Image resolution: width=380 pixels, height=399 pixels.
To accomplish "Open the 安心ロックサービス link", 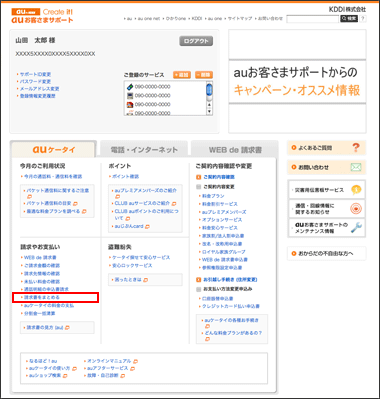I will (132, 266).
